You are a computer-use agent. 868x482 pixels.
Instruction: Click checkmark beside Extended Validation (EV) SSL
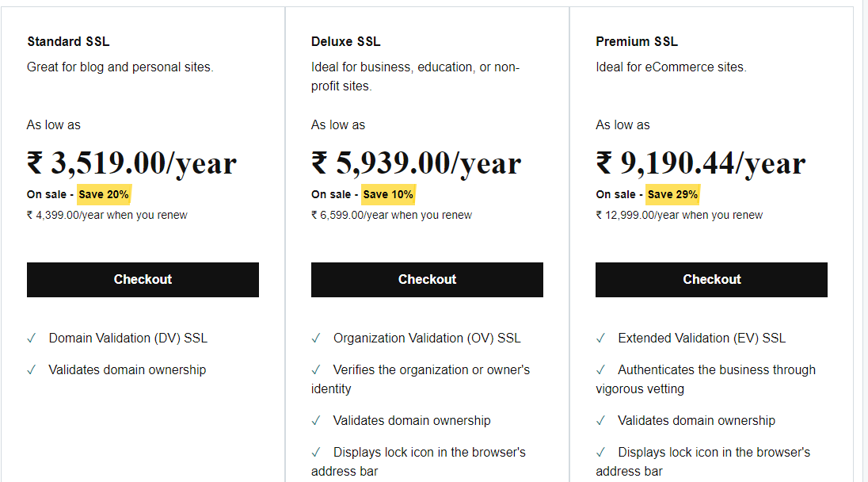coord(600,339)
